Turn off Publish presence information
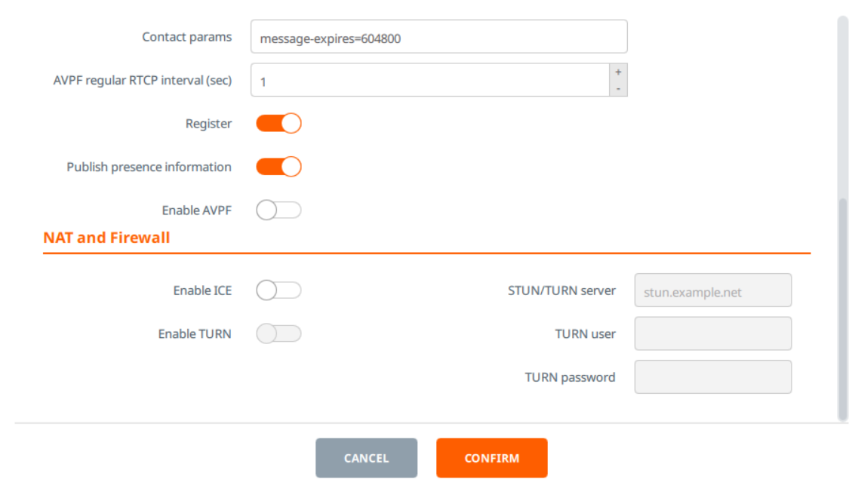The image size is (849, 504). [279, 167]
